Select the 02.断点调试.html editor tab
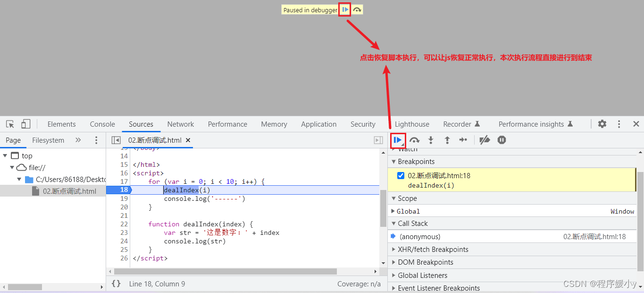 (x=155, y=140)
